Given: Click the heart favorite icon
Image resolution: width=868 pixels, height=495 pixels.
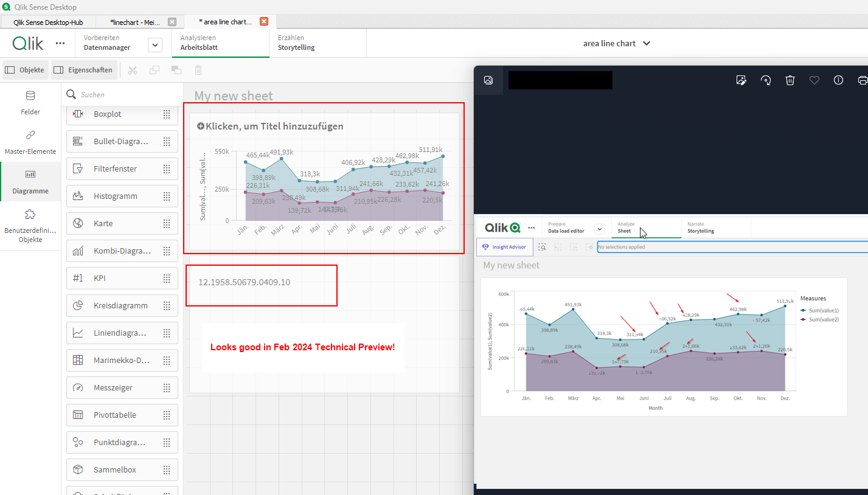Looking at the screenshot, I should (814, 80).
